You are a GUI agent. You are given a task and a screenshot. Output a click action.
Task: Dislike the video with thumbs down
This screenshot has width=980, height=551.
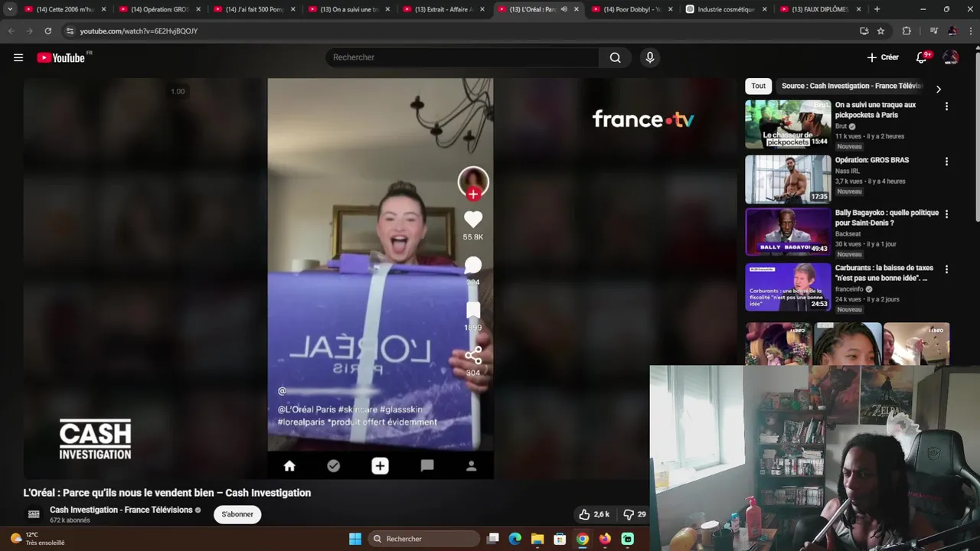[x=634, y=514]
